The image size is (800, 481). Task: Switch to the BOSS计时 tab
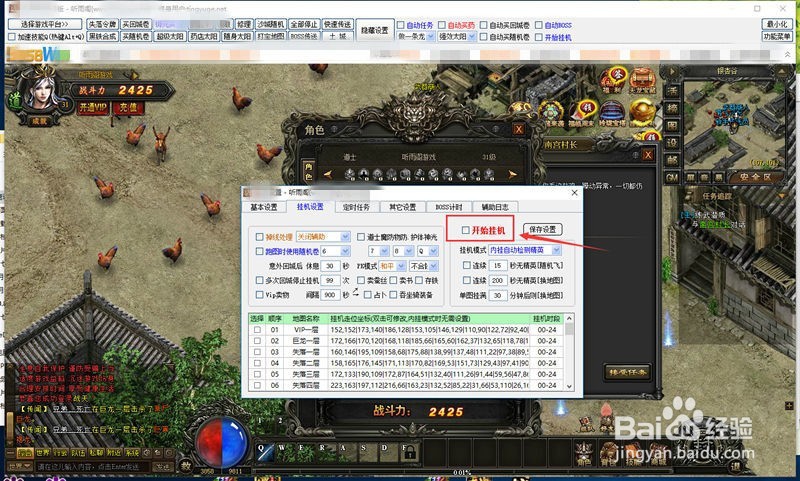tap(448, 207)
